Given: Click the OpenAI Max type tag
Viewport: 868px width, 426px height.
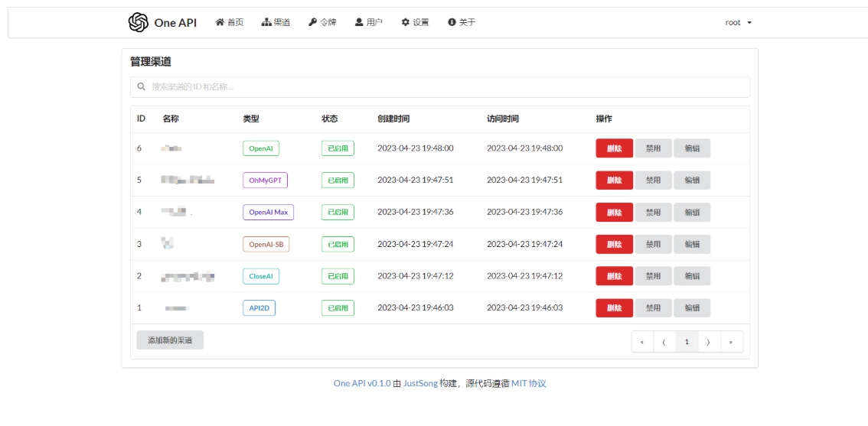Looking at the screenshot, I should pos(269,212).
